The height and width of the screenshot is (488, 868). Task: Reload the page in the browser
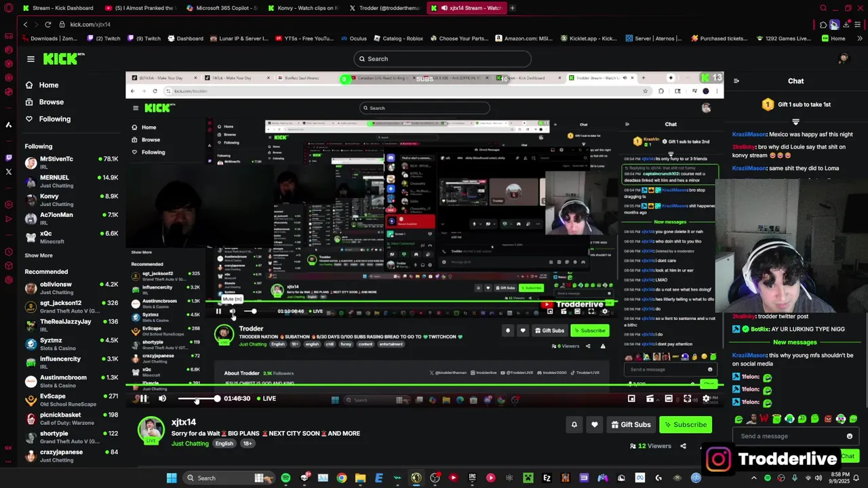click(47, 24)
